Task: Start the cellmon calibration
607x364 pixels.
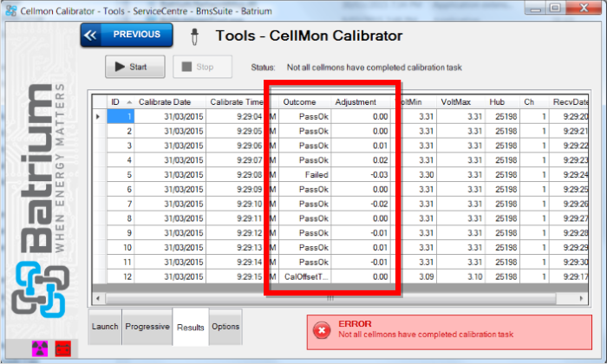Action: 135,67
